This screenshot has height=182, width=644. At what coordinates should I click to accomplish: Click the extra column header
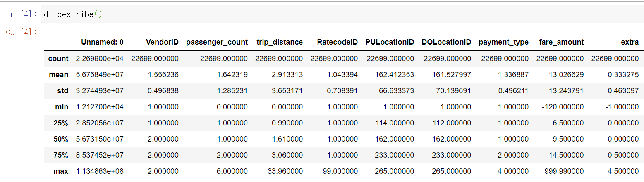point(630,42)
